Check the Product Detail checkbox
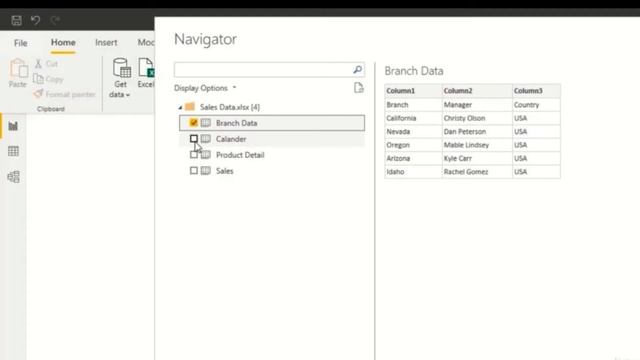 194,155
